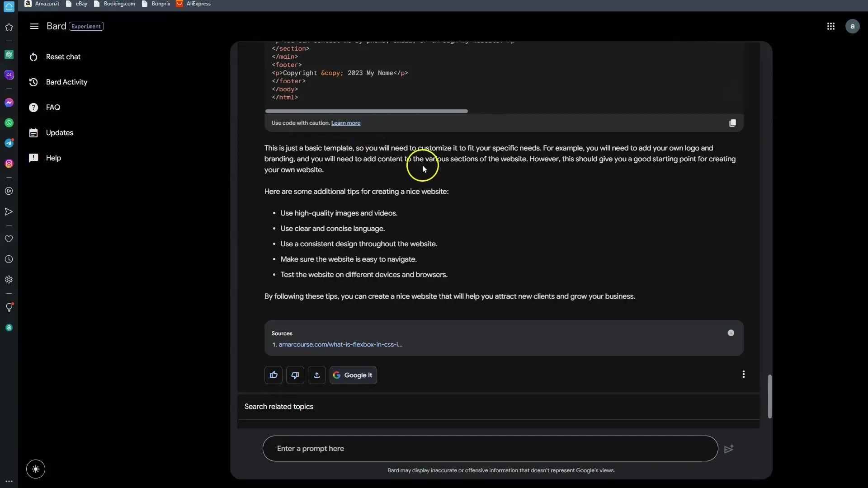This screenshot has width=868, height=488.
Task: Click the Copyright footer code line
Action: (x=340, y=73)
